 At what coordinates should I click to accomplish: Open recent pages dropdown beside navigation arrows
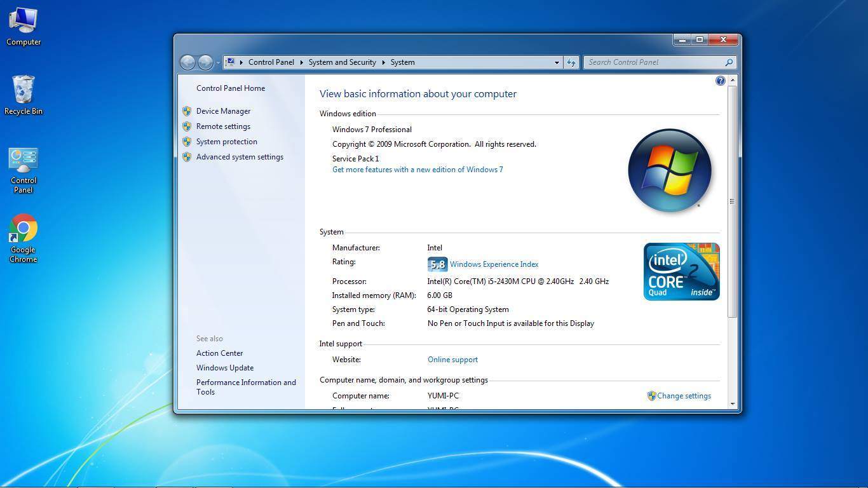pos(218,62)
